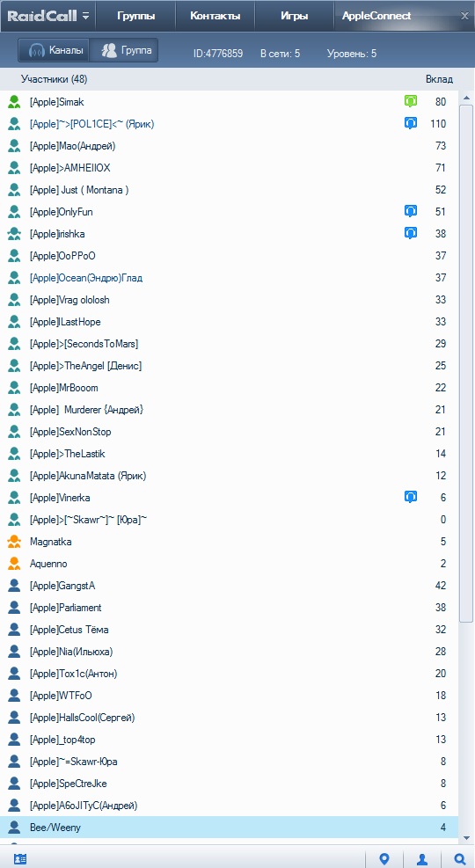Screen dimensions: 475x868
Task: Switch to the Игры tab
Action: 295,16
